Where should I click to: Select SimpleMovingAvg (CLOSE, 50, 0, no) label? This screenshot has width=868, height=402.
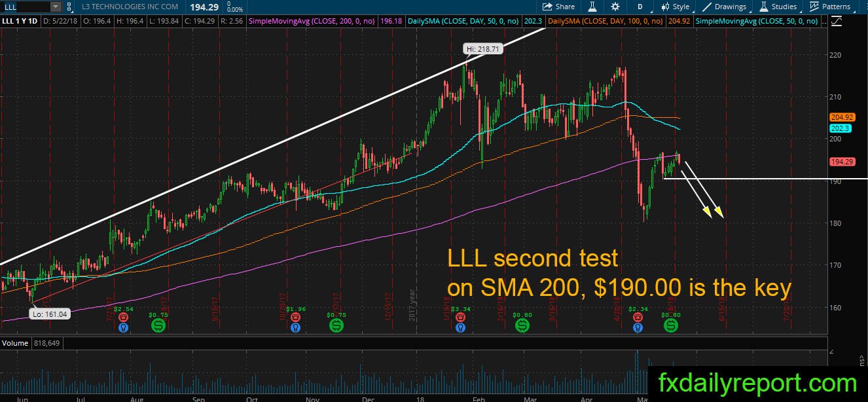[x=757, y=21]
